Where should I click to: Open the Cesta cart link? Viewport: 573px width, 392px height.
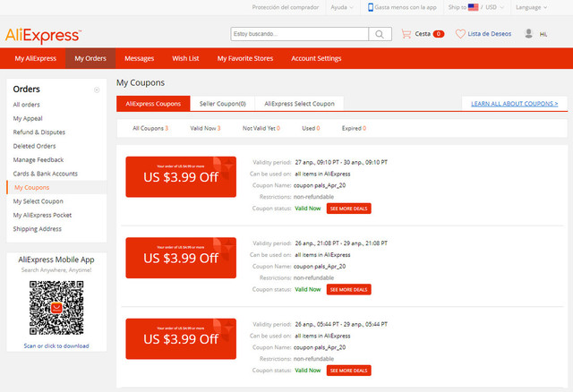(x=423, y=34)
